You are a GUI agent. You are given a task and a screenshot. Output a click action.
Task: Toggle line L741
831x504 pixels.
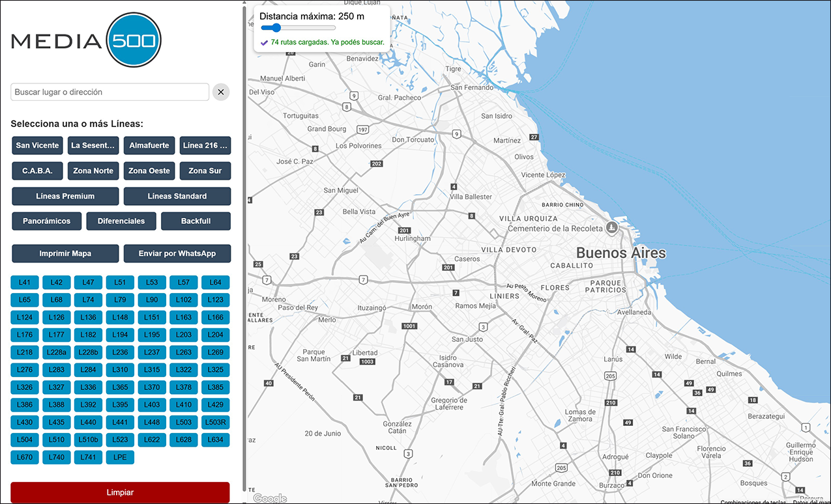click(x=88, y=457)
